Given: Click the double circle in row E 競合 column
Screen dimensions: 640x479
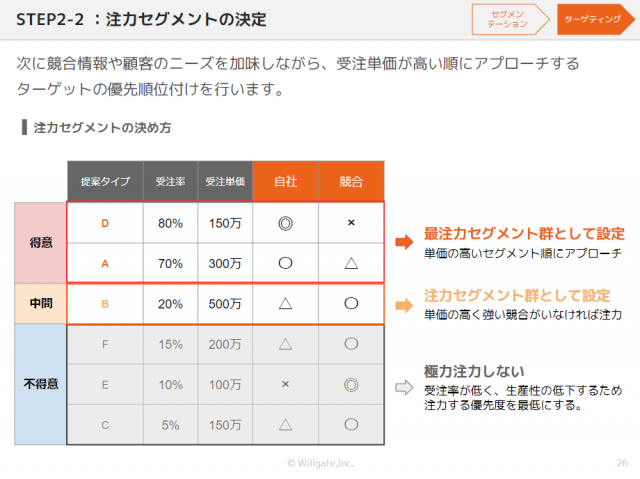Looking at the screenshot, I should point(351,384).
